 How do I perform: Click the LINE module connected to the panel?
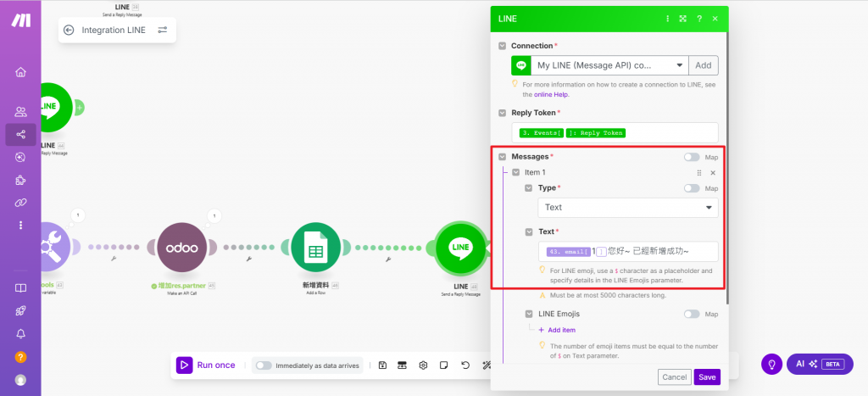(x=460, y=248)
